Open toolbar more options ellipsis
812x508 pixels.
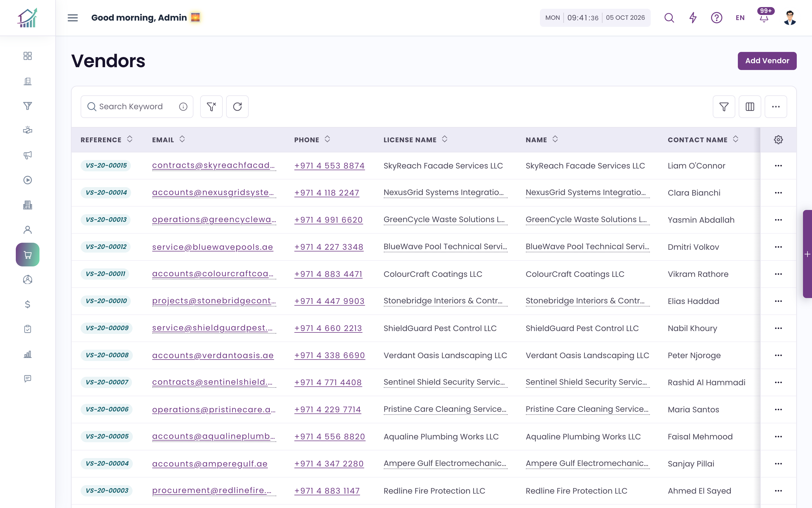[x=776, y=106]
